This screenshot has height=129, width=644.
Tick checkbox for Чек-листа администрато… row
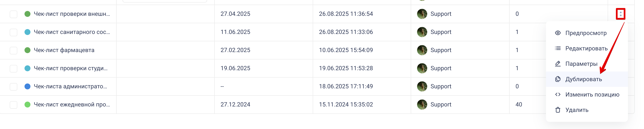(14, 87)
